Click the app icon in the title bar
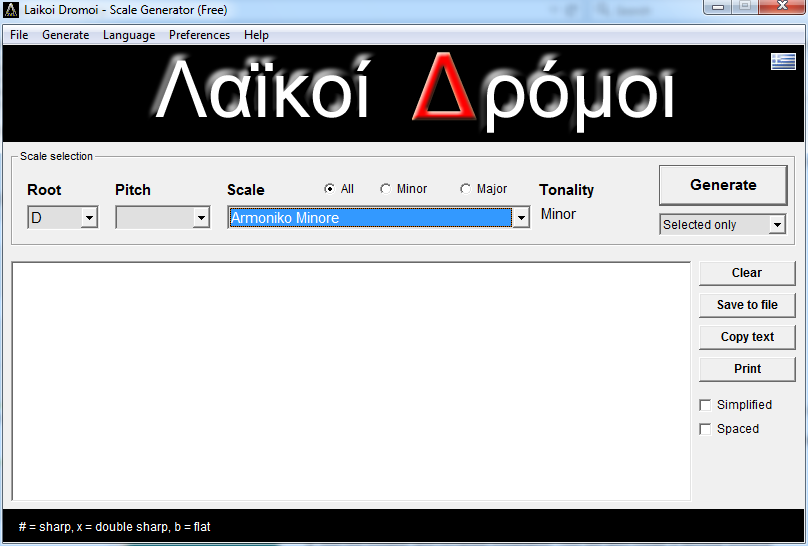This screenshot has height=546, width=808. [x=12, y=10]
